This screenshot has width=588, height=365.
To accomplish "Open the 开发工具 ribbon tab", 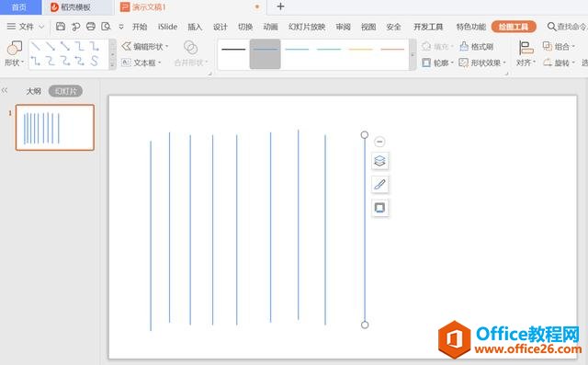I will pyautogui.click(x=428, y=27).
